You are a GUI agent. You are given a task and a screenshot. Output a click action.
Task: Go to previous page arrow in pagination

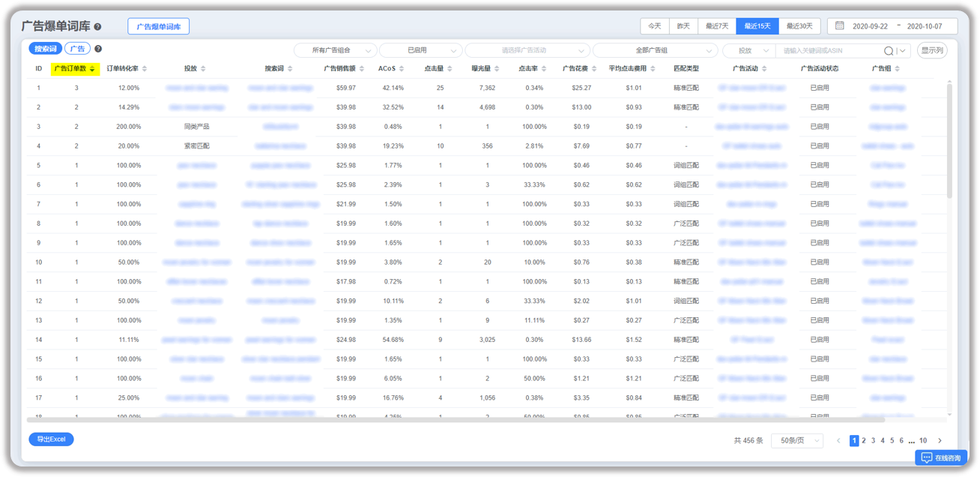click(x=838, y=441)
